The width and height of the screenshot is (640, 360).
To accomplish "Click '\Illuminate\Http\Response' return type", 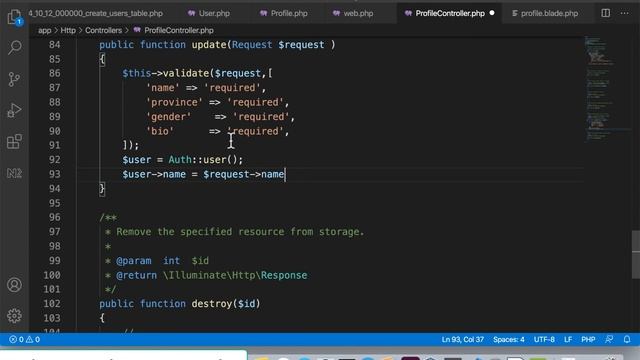I will pyautogui.click(x=235, y=275).
